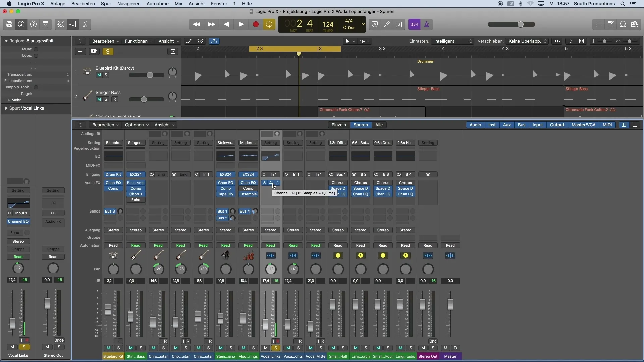644x362 pixels.
Task: Toggle the Aux channel filter button
Action: point(507,125)
